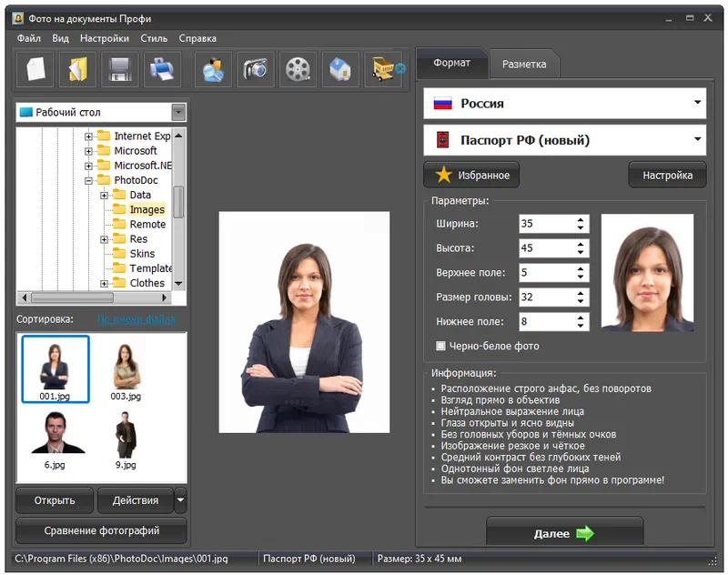Decrease the Высота value with down arrow
The image size is (728, 575).
click(x=581, y=252)
